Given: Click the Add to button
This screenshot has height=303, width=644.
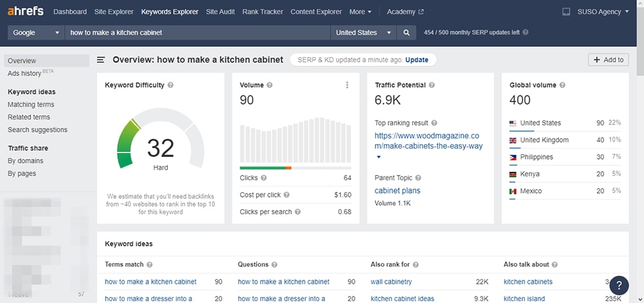Looking at the screenshot, I should (x=609, y=60).
